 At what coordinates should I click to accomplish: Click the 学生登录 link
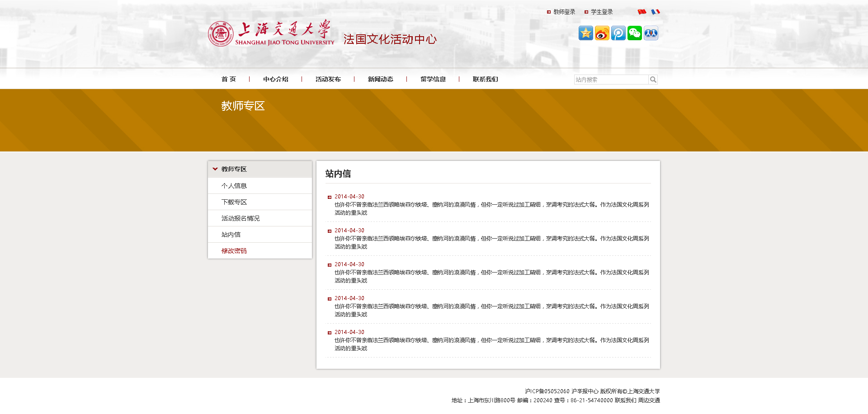coord(601,12)
